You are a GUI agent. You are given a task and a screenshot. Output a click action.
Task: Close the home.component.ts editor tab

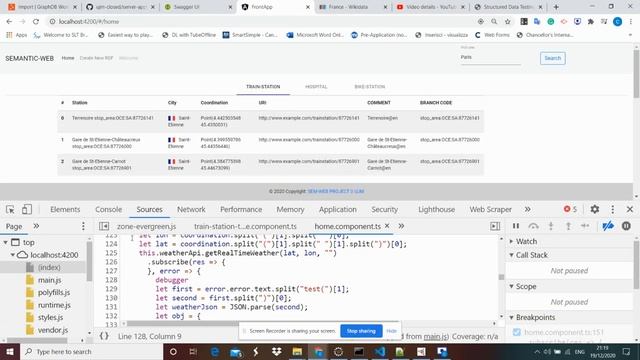click(387, 226)
